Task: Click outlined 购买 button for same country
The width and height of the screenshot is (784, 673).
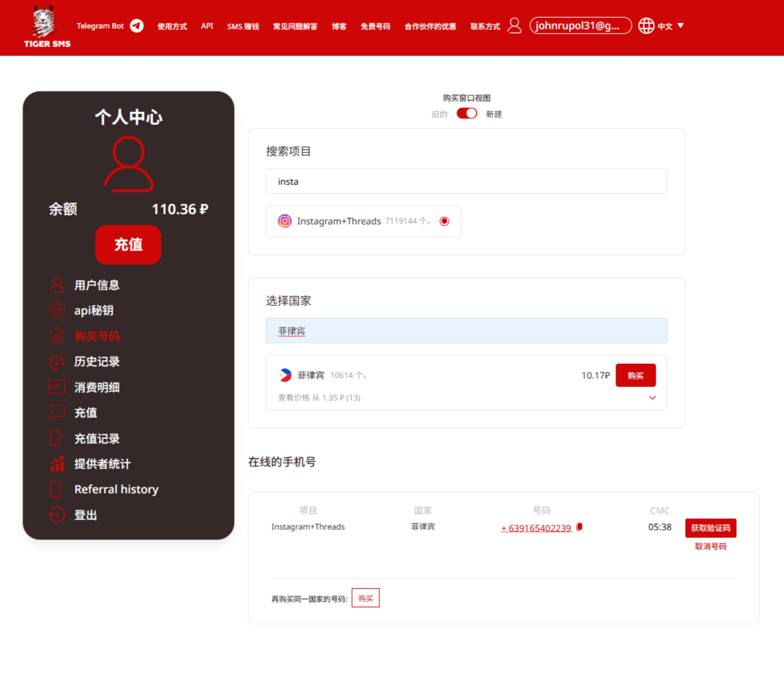Action: coord(366,598)
